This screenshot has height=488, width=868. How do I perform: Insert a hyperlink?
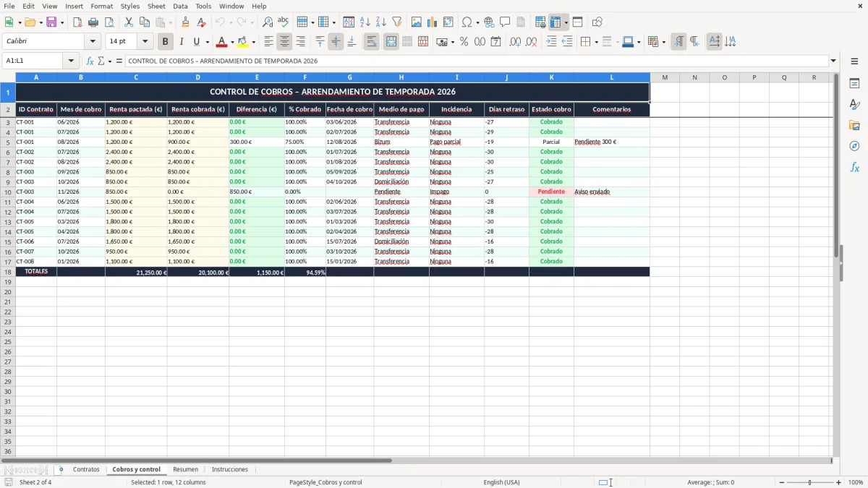[489, 22]
